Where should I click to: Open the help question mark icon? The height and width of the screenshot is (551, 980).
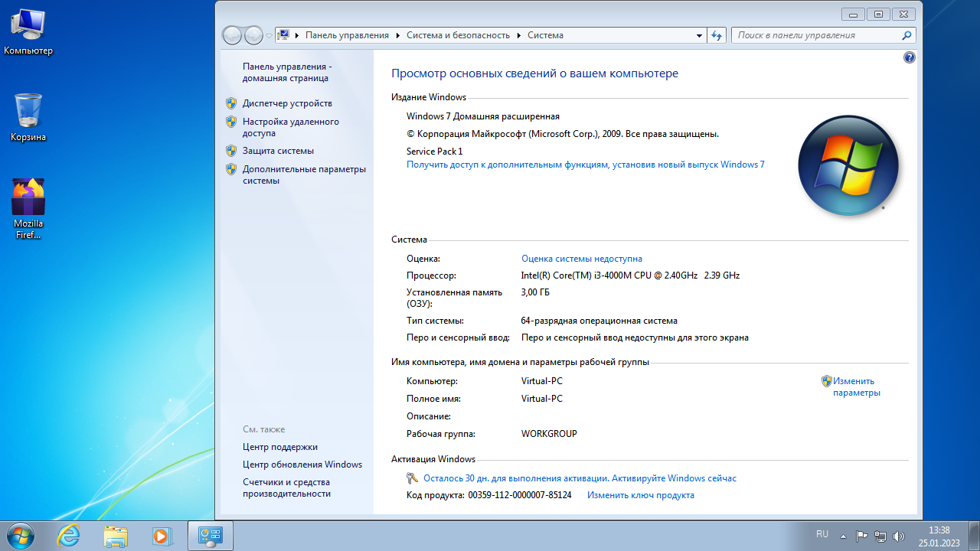(910, 57)
